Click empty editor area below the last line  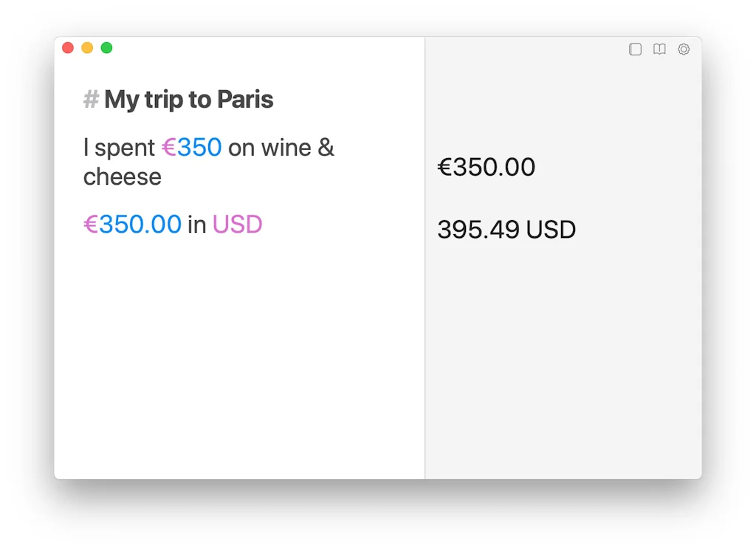(236, 355)
